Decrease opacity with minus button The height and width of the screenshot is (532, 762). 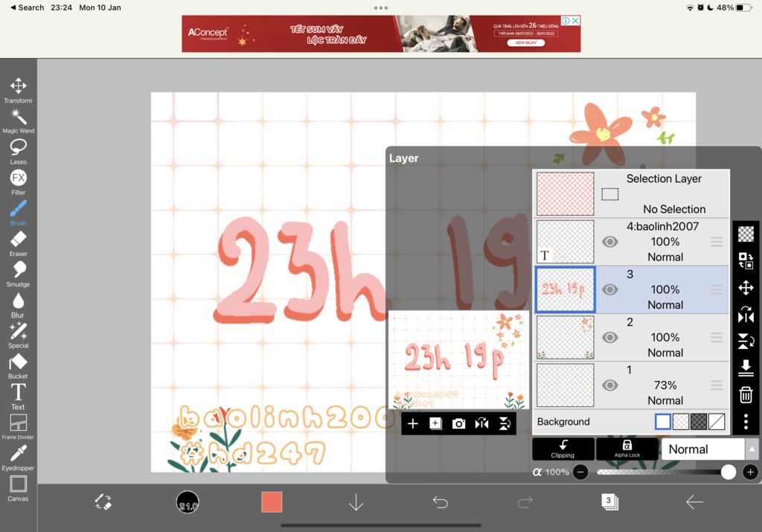coord(580,472)
